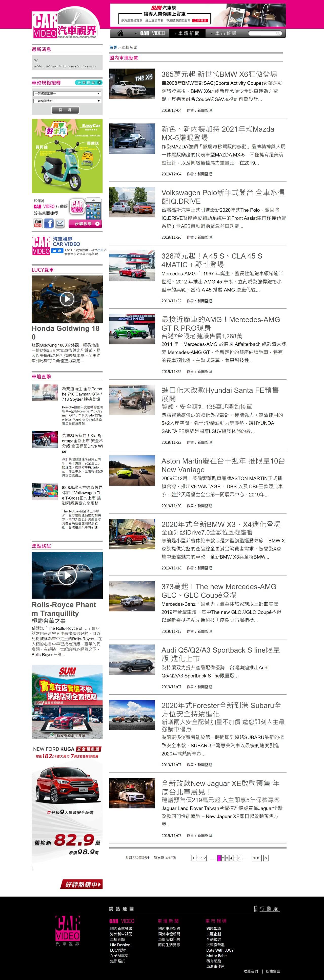
Task: Go to the PREV page button
Action: (x=201, y=858)
